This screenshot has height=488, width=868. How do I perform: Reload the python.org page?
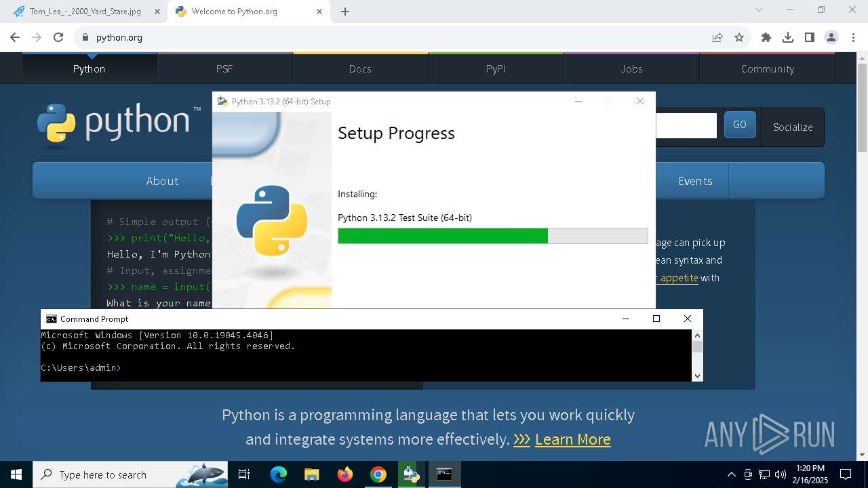(x=58, y=37)
